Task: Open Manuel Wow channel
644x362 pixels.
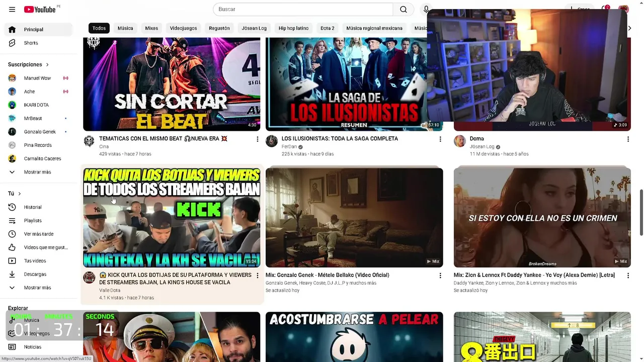Action: coord(38,78)
